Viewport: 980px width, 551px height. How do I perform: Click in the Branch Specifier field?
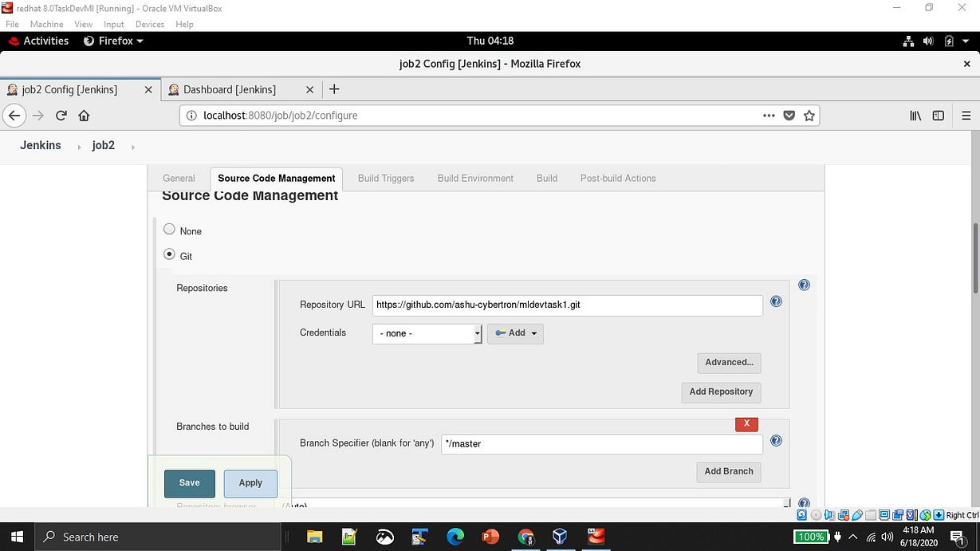602,444
